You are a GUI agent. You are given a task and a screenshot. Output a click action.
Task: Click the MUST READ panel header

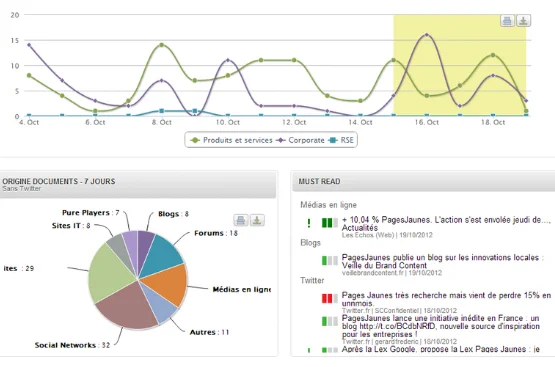click(424, 181)
